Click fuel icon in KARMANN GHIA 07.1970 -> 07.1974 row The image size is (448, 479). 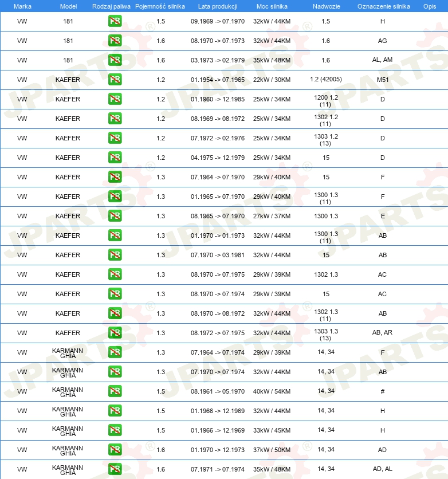click(x=115, y=371)
